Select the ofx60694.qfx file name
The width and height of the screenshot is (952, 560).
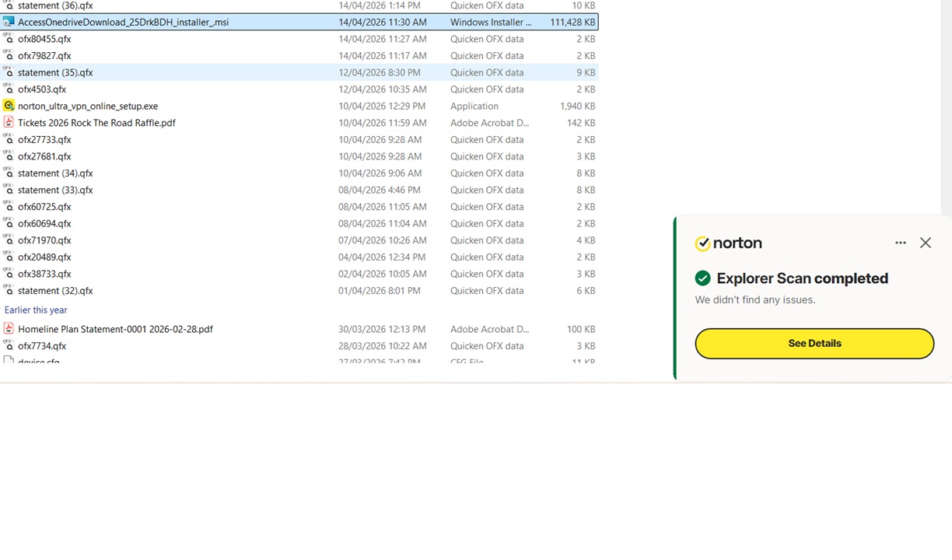click(44, 224)
